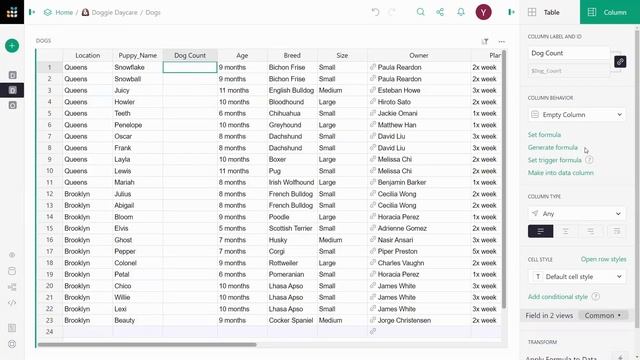Open the selected second page icon in sidebar

click(x=13, y=90)
